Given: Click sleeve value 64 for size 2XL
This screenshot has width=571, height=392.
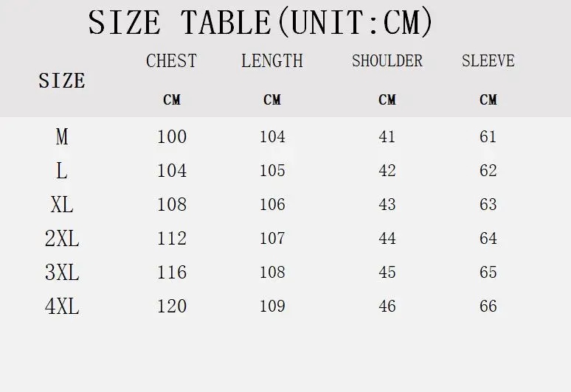Looking at the screenshot, I should [x=488, y=239].
